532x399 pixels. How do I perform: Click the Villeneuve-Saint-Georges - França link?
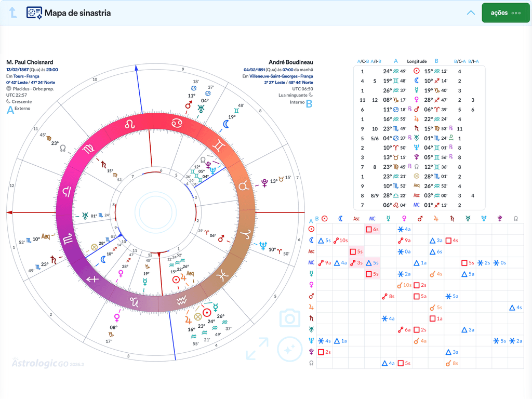[281, 76]
